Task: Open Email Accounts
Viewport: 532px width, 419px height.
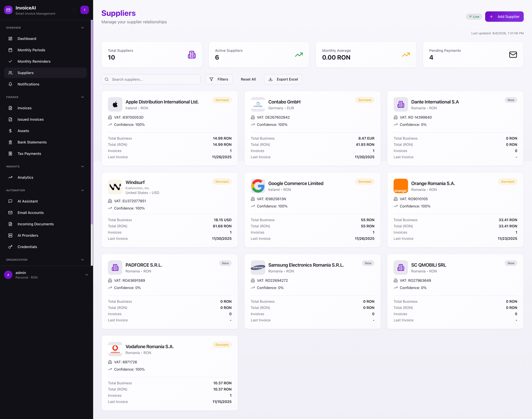Action: (45, 213)
